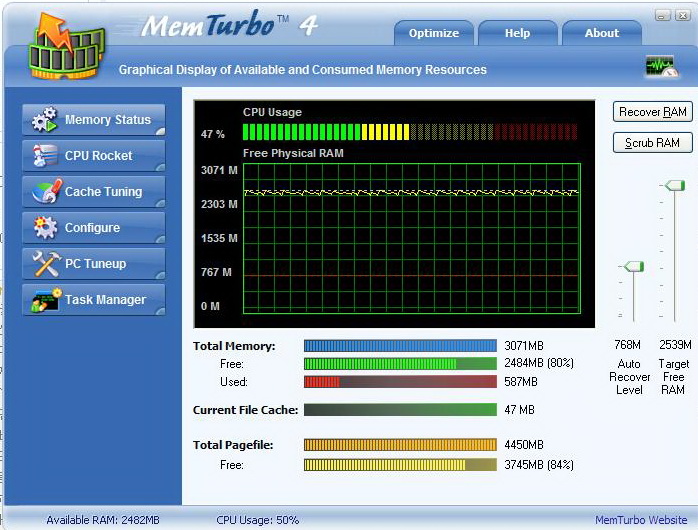Click the 'Auto Recover Level' label
The width and height of the screenshot is (698, 530).
[x=629, y=377]
